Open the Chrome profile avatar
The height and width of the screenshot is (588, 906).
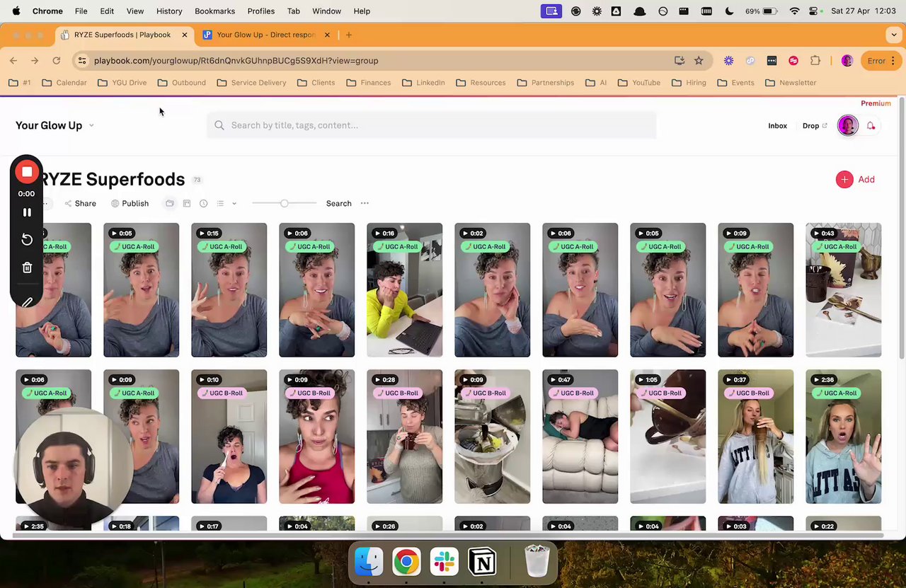(x=847, y=61)
